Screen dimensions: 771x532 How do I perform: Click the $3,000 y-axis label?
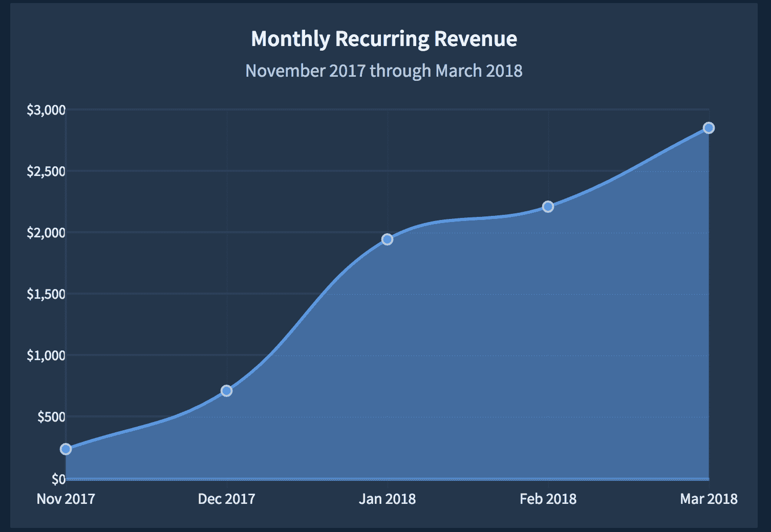pos(46,110)
